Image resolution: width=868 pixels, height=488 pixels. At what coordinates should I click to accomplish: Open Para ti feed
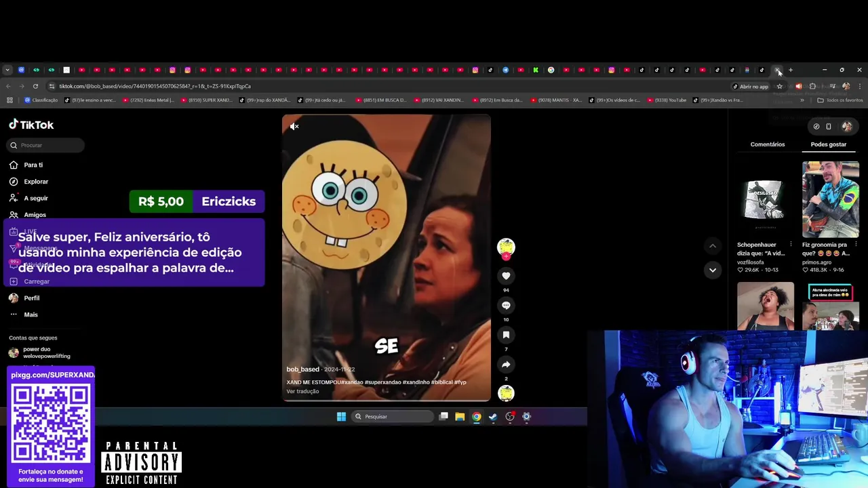[x=26, y=165]
